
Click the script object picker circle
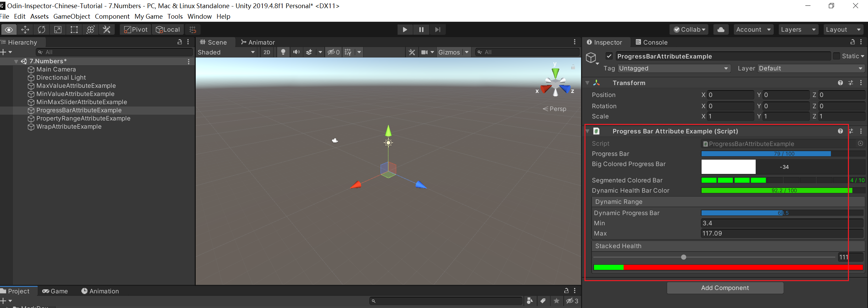tap(860, 144)
